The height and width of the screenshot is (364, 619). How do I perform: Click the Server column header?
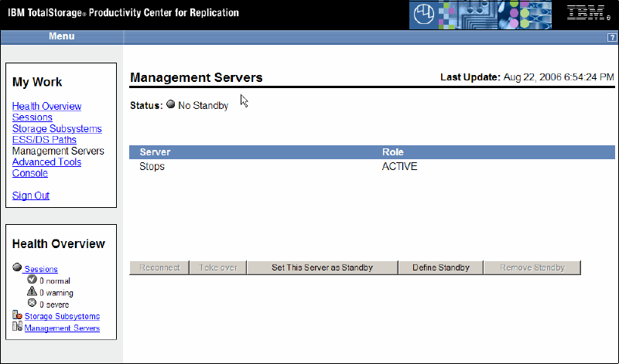click(155, 152)
